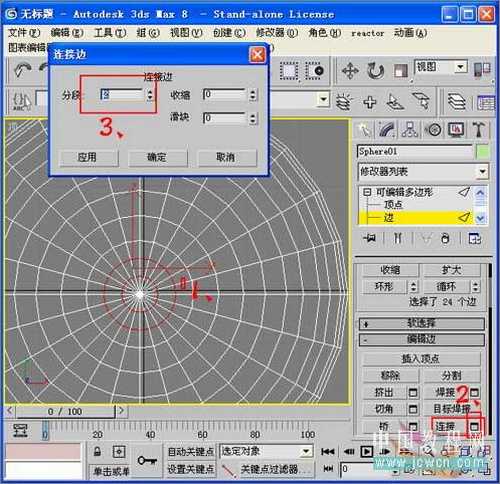Open the 文件(F) menu
Viewport: 500px width, 484px height.
24,33
